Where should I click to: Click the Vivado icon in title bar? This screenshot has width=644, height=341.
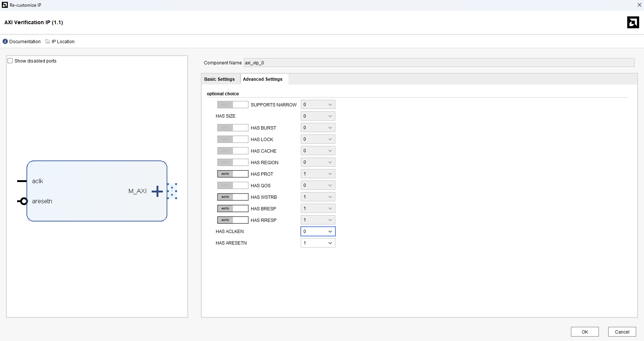coord(5,5)
